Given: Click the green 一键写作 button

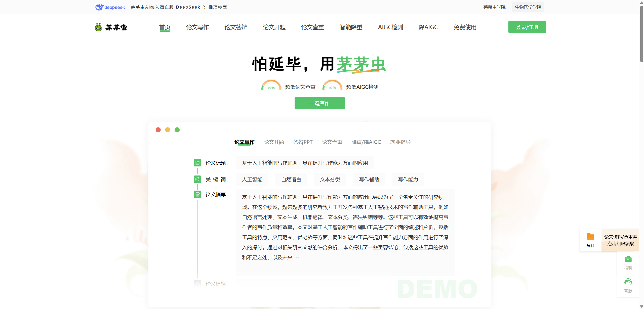Looking at the screenshot, I should [319, 103].
